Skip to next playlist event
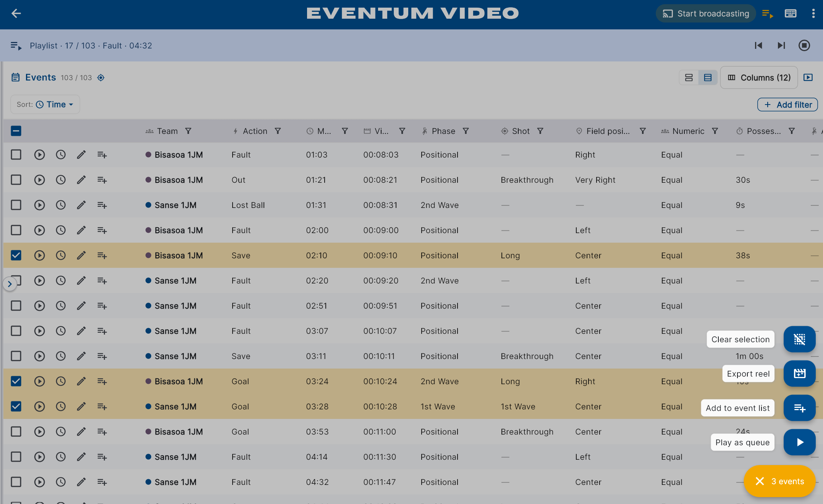 781,46
